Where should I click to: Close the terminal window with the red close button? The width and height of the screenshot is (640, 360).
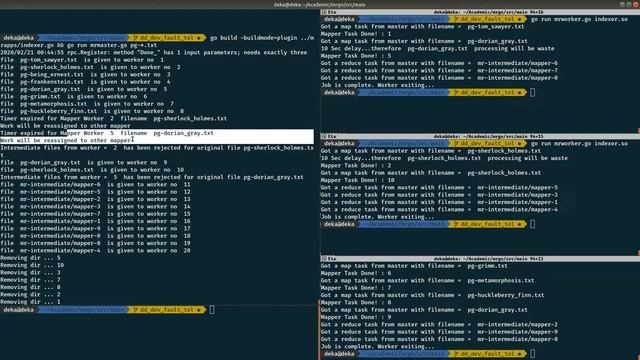click(x=636, y=4)
